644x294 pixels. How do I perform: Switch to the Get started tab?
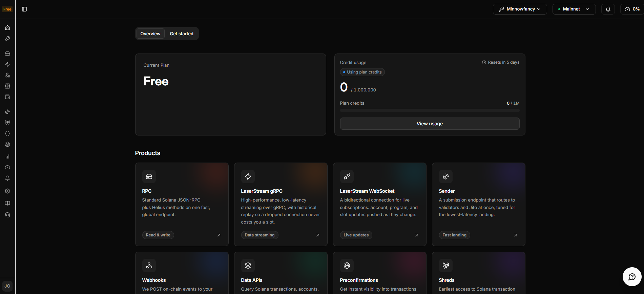[x=182, y=34]
